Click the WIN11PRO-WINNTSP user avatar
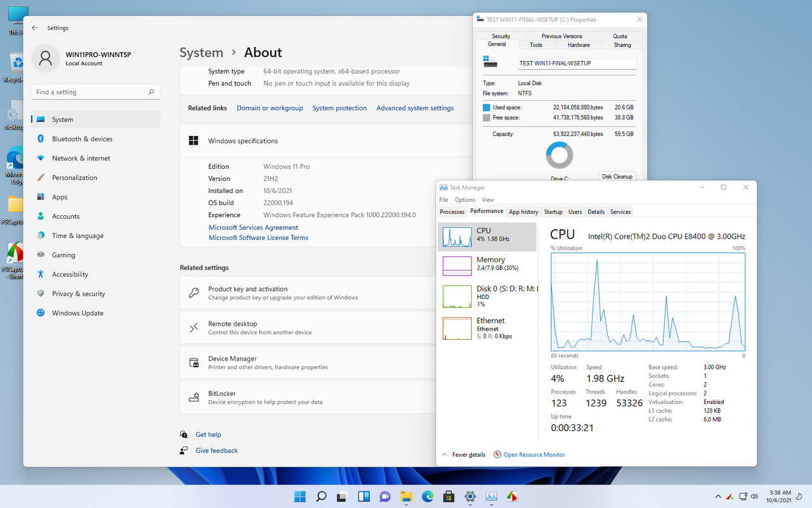Image resolution: width=812 pixels, height=508 pixels. (45, 58)
